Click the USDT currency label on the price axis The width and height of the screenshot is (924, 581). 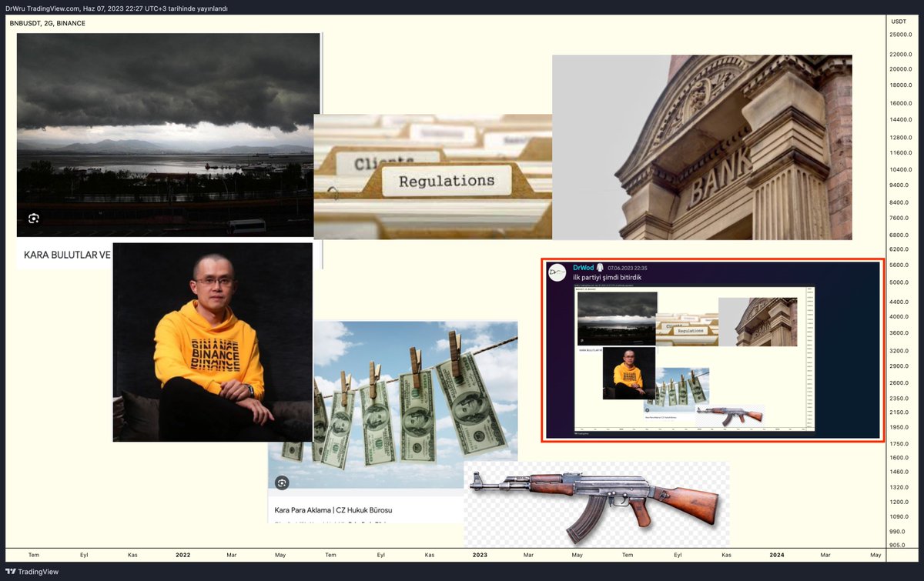(x=899, y=22)
